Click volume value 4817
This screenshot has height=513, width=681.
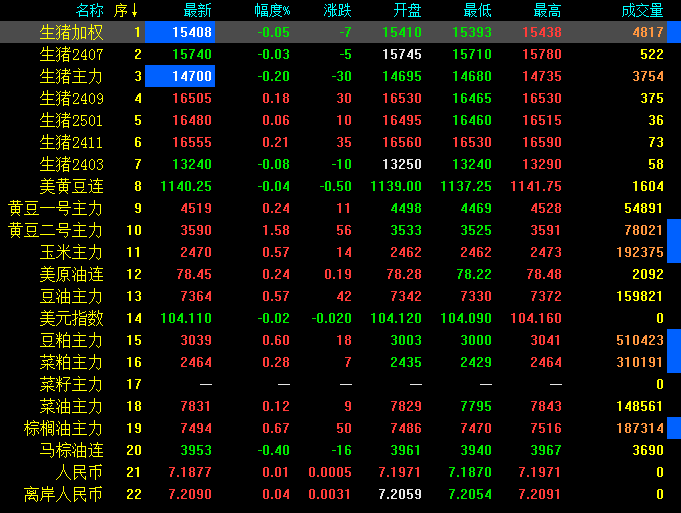pyautogui.click(x=648, y=32)
